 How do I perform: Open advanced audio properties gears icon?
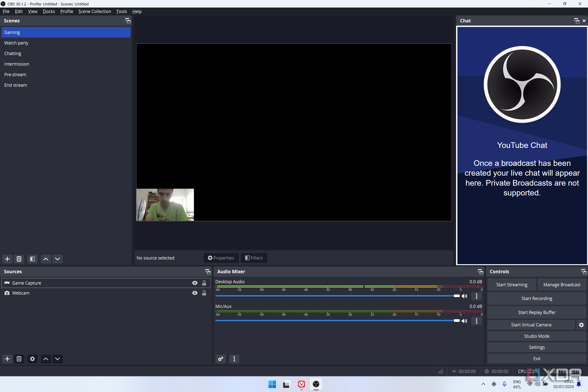(221, 359)
